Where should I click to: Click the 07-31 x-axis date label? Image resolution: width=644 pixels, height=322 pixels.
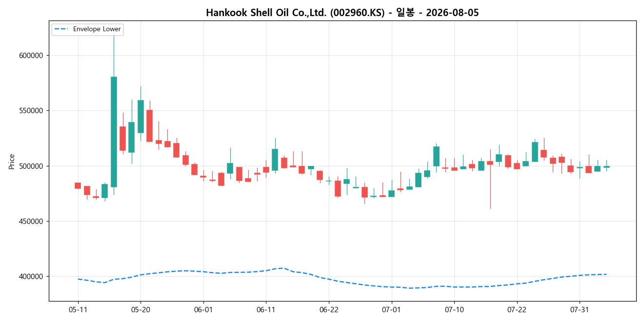(579, 310)
